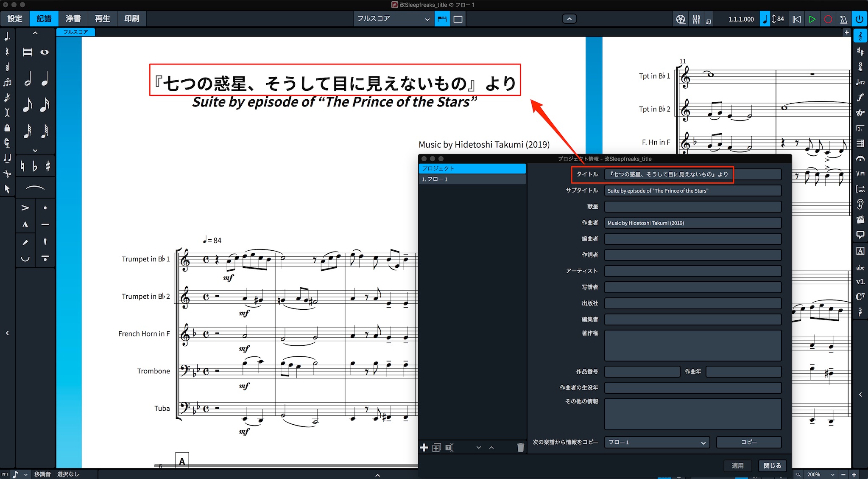Toggle galley view mode button

coord(458,19)
